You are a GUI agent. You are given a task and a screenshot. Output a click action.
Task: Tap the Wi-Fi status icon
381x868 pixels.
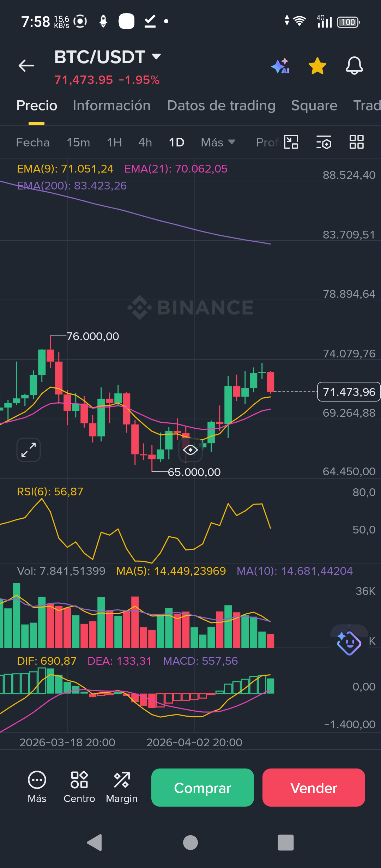point(300,21)
